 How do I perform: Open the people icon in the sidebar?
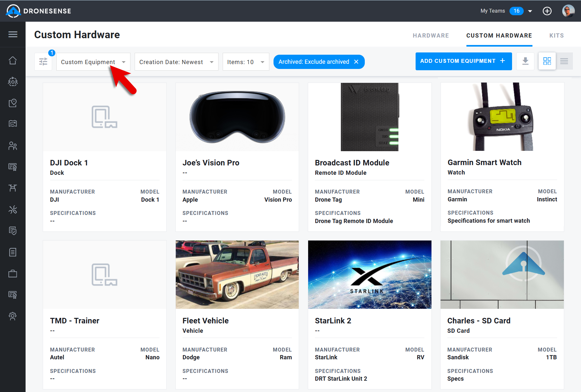click(x=13, y=146)
